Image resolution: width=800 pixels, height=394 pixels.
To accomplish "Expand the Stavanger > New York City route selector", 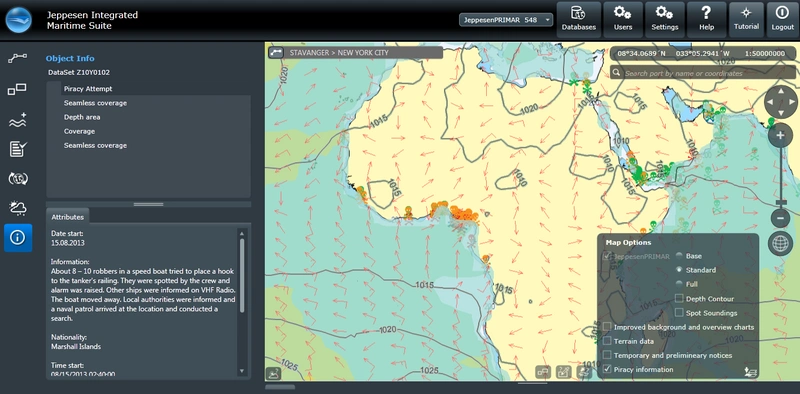I will [356, 53].
